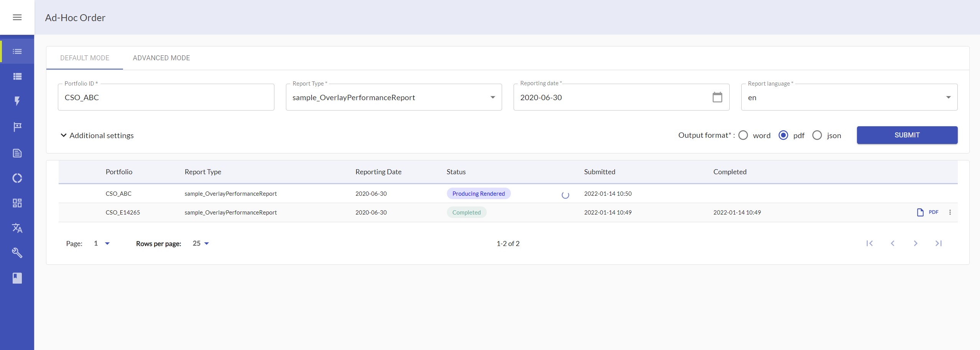The height and width of the screenshot is (350, 980).
Task: Open the translate sidebar icon
Action: tap(17, 228)
